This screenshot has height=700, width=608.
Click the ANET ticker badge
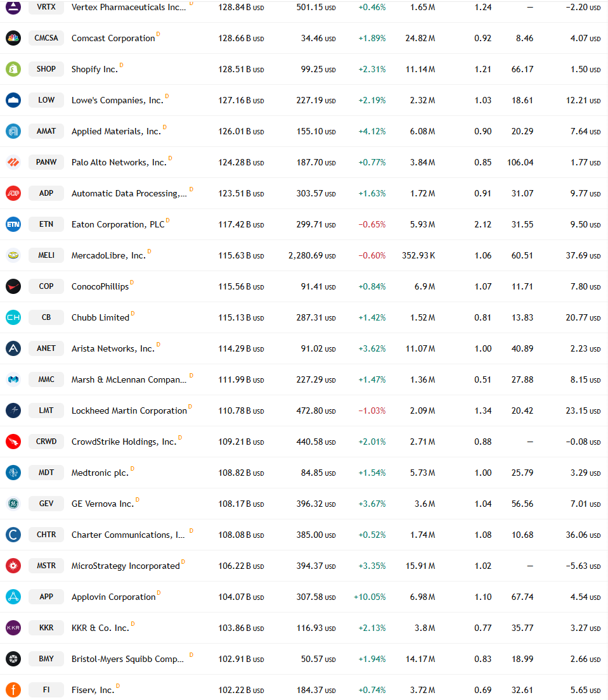pyautogui.click(x=46, y=348)
